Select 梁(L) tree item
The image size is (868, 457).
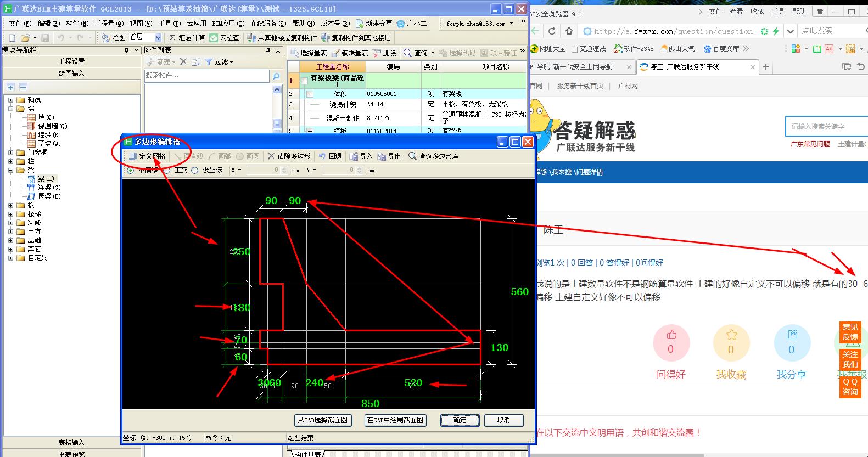click(x=46, y=179)
